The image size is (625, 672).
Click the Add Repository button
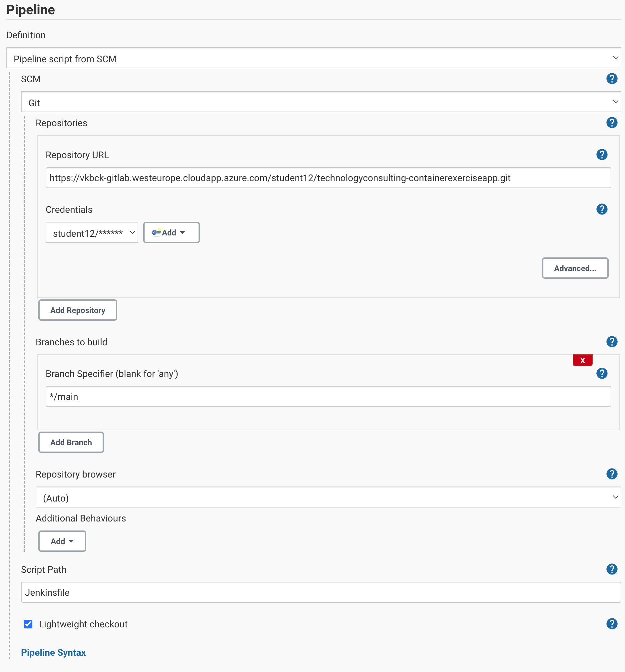tap(77, 310)
